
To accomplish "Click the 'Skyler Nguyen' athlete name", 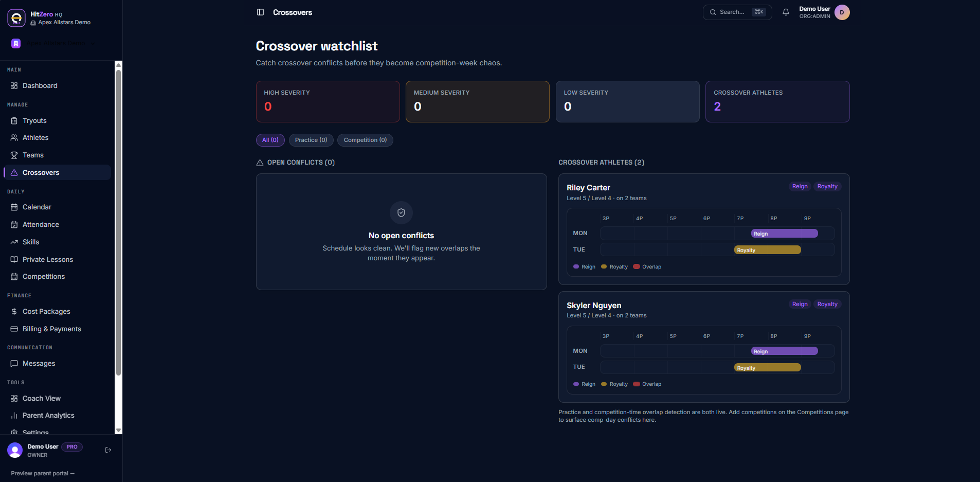I will (x=594, y=306).
